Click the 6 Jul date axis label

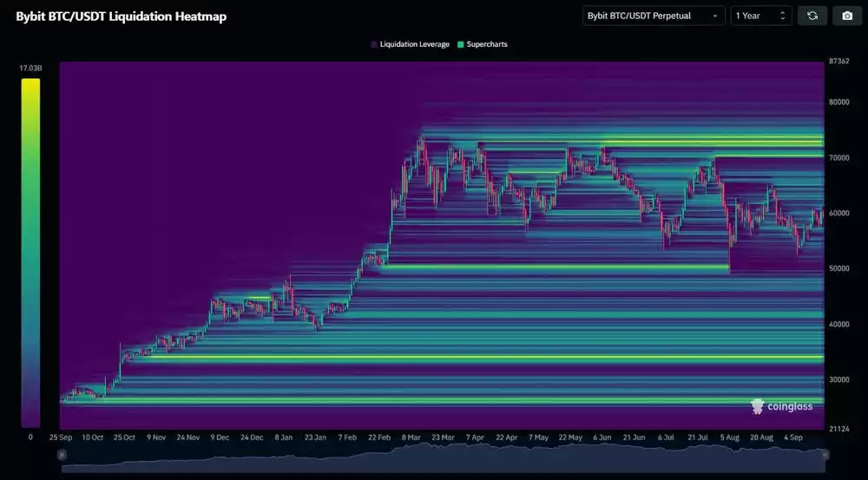(666, 437)
